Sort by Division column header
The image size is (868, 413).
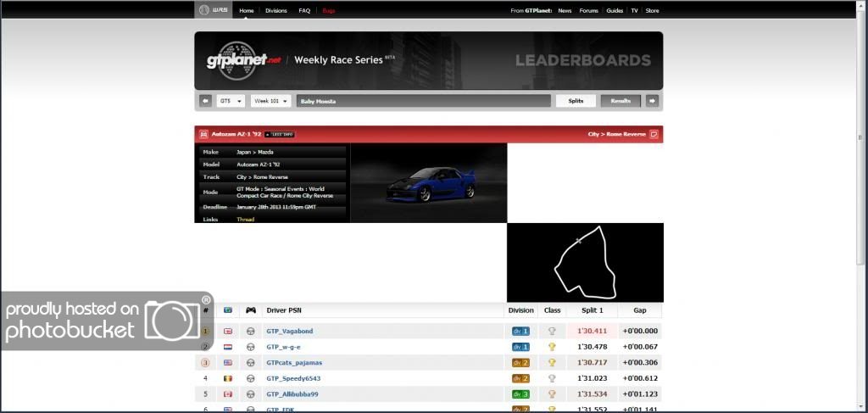(x=521, y=310)
